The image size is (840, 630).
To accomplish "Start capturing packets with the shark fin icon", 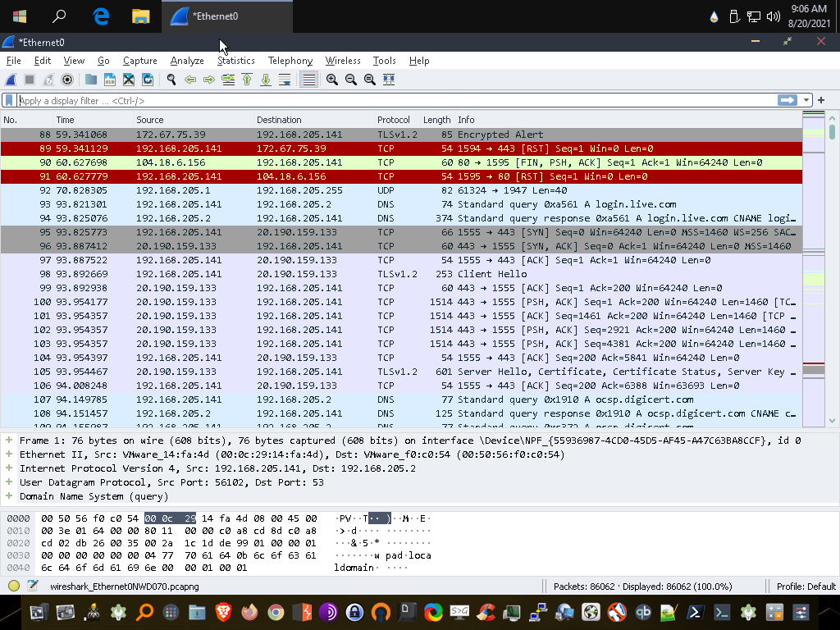I will (11, 80).
